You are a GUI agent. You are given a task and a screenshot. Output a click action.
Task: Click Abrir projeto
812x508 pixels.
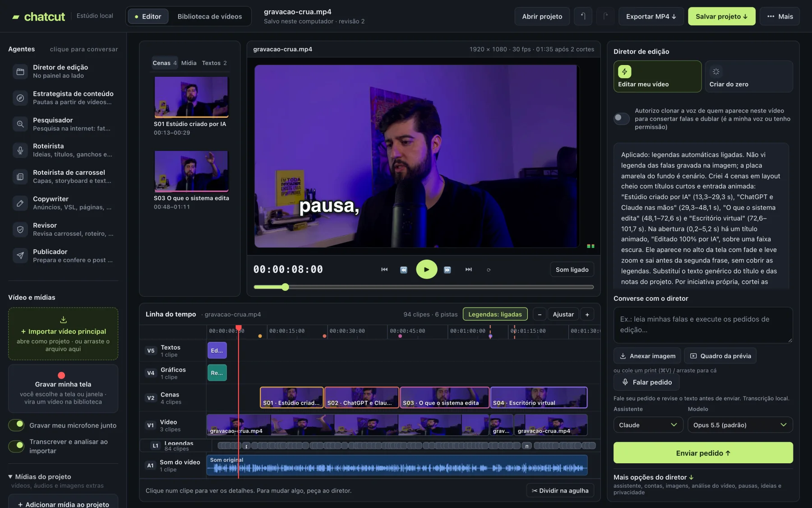tap(542, 16)
